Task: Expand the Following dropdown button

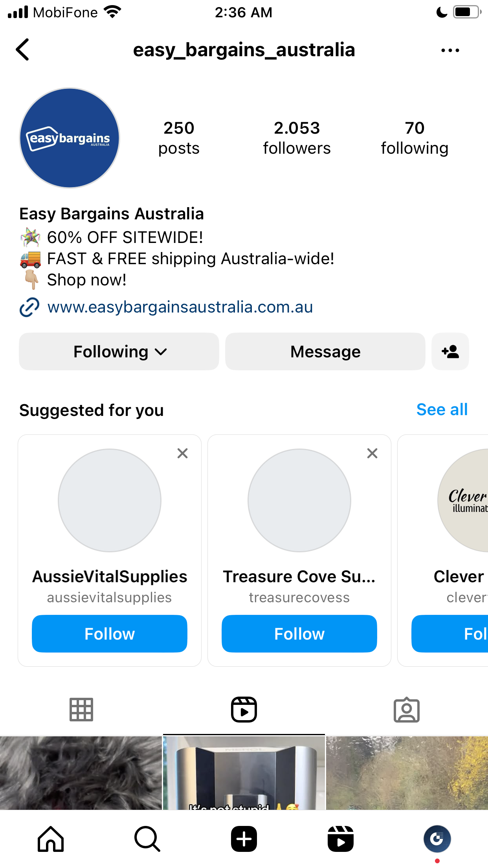Action: [x=119, y=351]
